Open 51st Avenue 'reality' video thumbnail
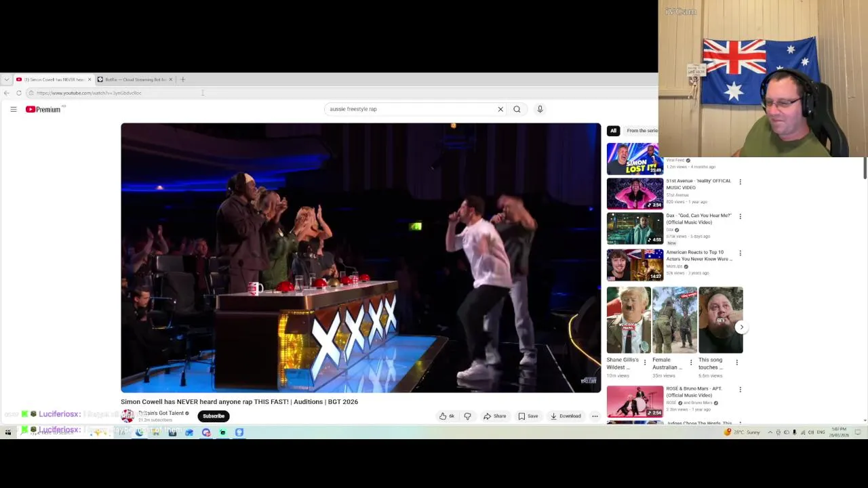Screen dimensions: 868x488 tap(635, 194)
